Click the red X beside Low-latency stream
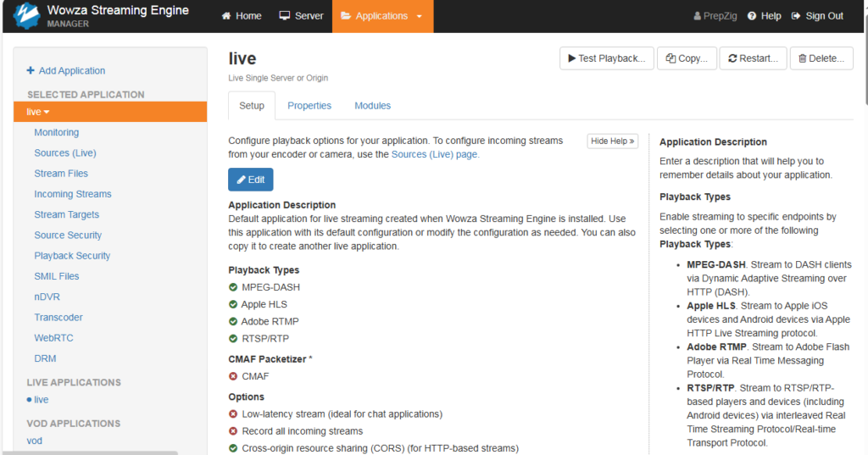The image size is (868, 455). click(233, 414)
